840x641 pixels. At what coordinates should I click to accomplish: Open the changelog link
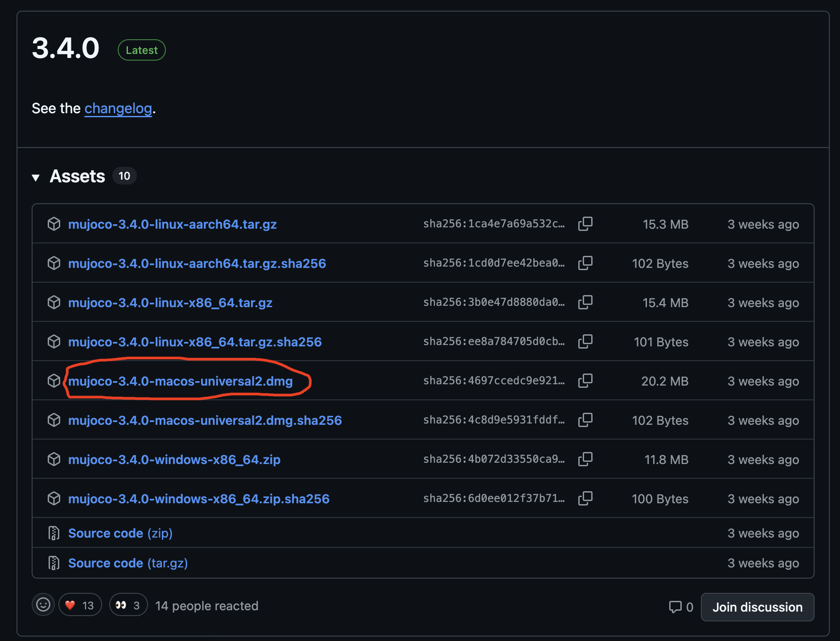(x=118, y=108)
